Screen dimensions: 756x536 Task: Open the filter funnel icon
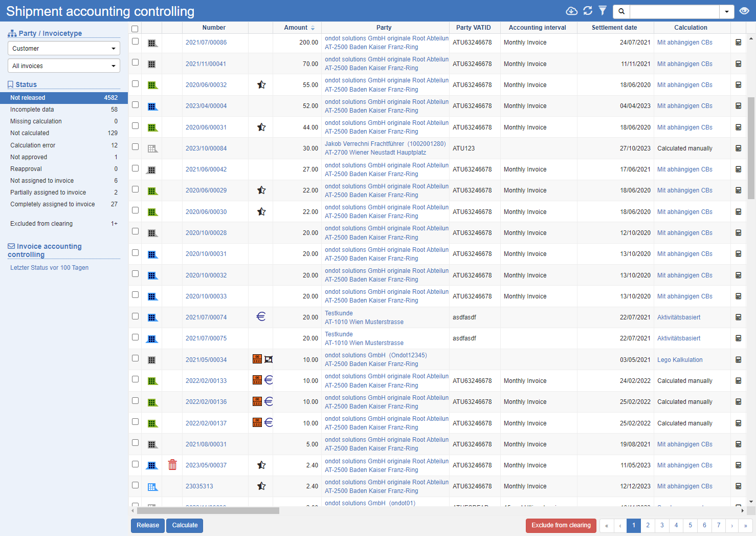point(603,11)
